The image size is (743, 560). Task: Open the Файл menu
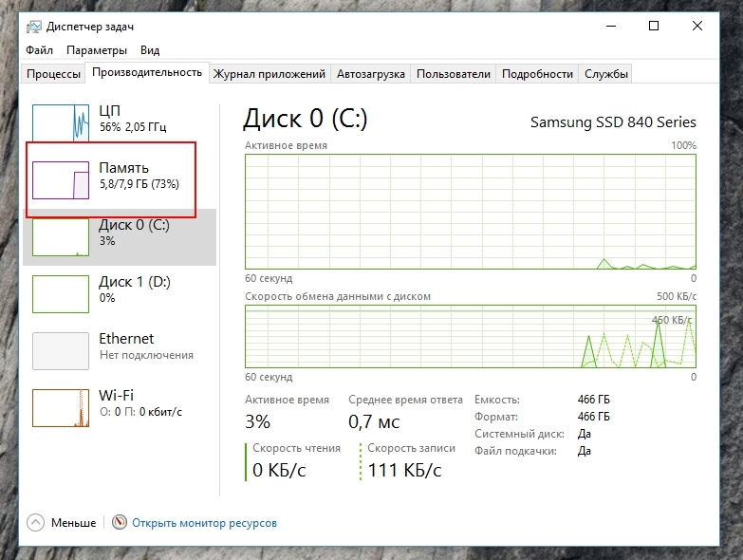pos(40,50)
